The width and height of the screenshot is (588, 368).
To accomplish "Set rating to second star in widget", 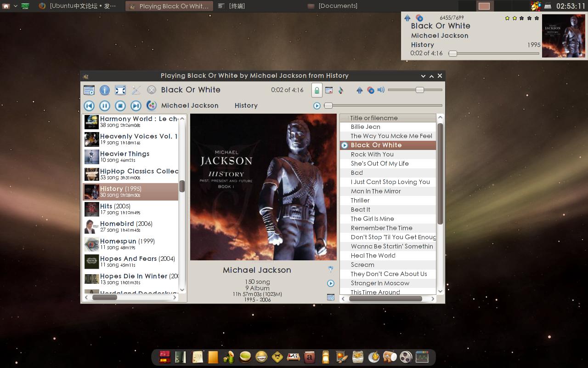I will click(x=514, y=18).
